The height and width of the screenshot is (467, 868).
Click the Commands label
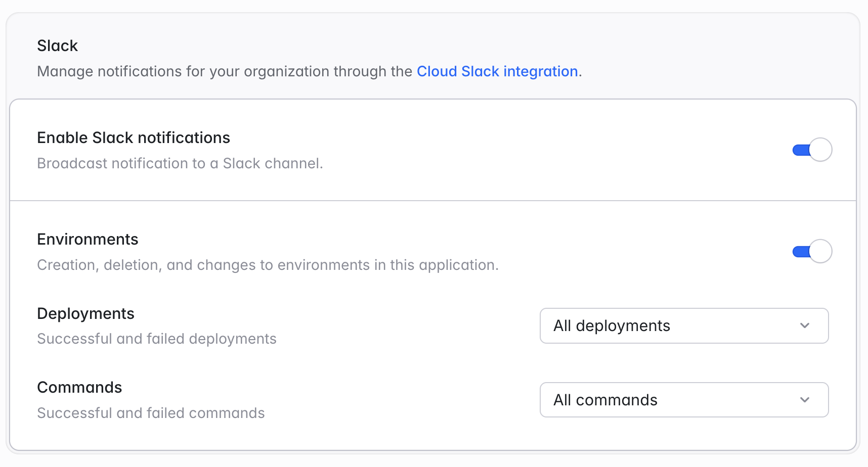pos(80,388)
